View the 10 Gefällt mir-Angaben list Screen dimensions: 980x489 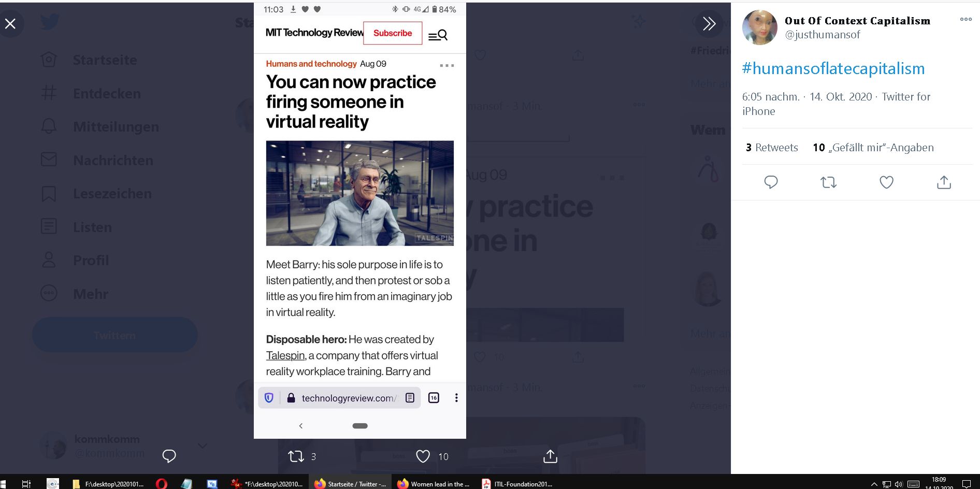pos(873,148)
